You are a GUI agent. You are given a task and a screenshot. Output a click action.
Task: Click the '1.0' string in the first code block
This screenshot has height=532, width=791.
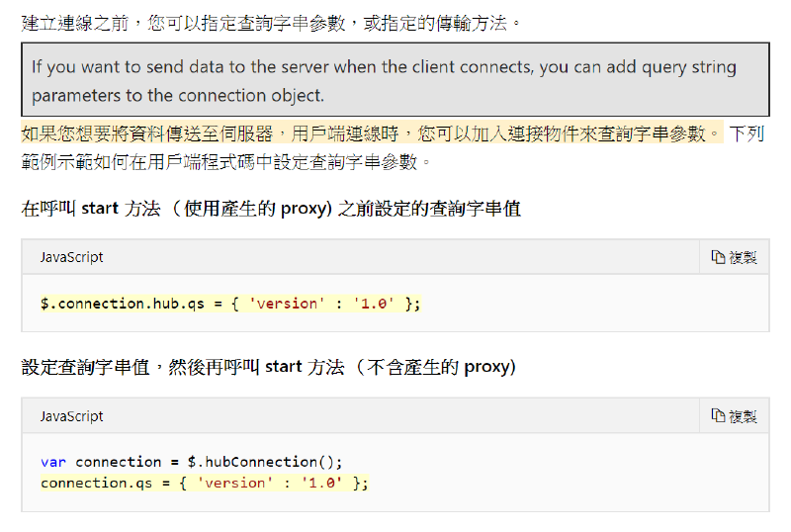coord(376,304)
